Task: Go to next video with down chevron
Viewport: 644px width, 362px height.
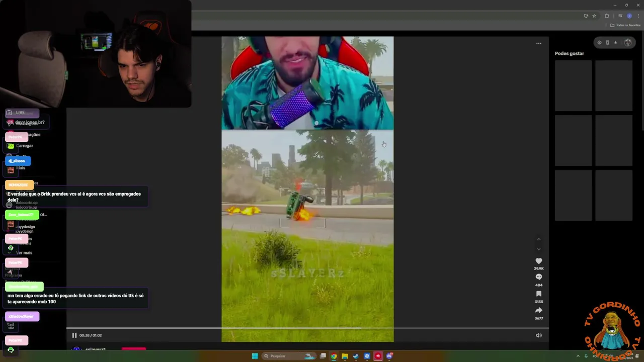Action: 539,249
